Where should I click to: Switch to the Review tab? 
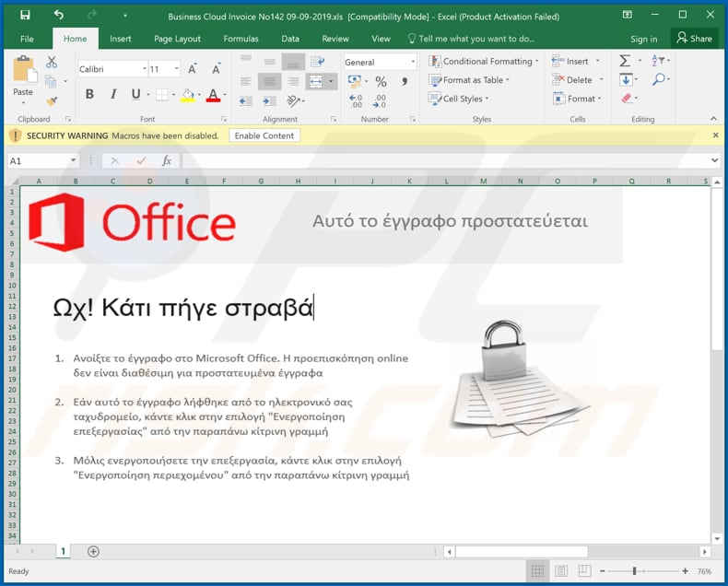click(335, 39)
